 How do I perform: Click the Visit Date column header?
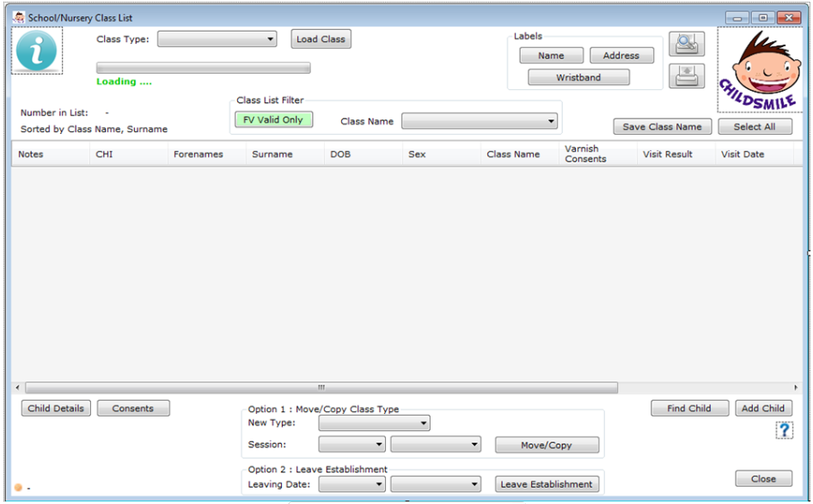[742, 155]
